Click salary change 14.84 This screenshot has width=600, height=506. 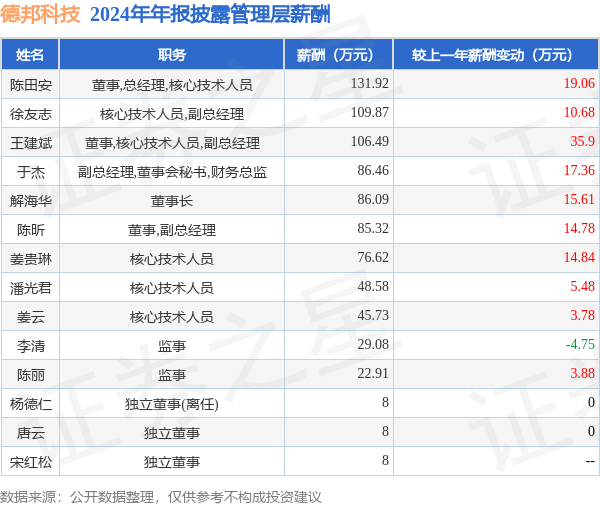(579, 257)
